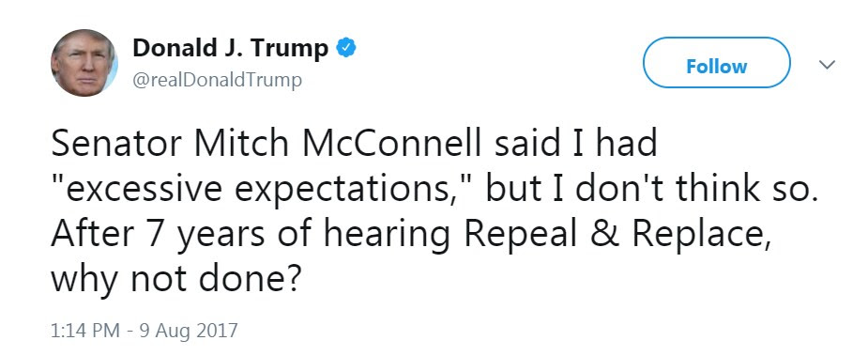Click Donald J. Trump's profile avatar photo

(84, 63)
